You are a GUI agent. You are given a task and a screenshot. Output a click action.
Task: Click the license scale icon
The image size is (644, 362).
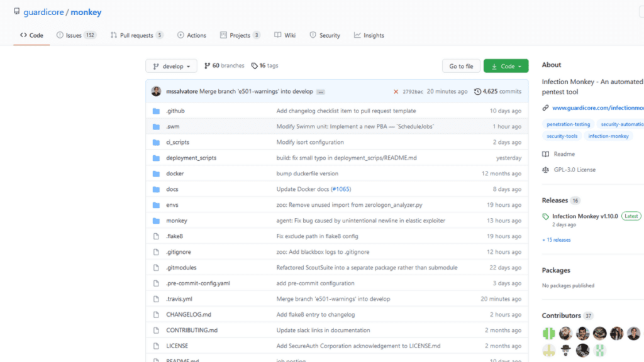(545, 170)
